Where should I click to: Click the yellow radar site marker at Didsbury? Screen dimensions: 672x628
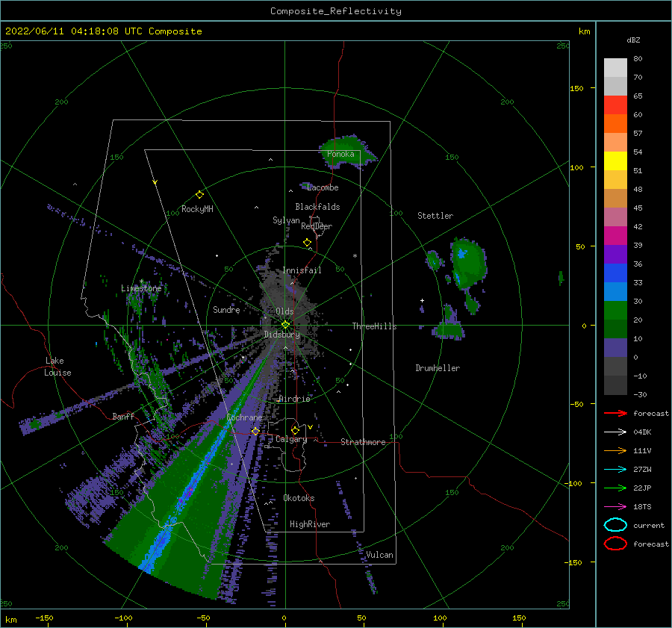click(285, 325)
